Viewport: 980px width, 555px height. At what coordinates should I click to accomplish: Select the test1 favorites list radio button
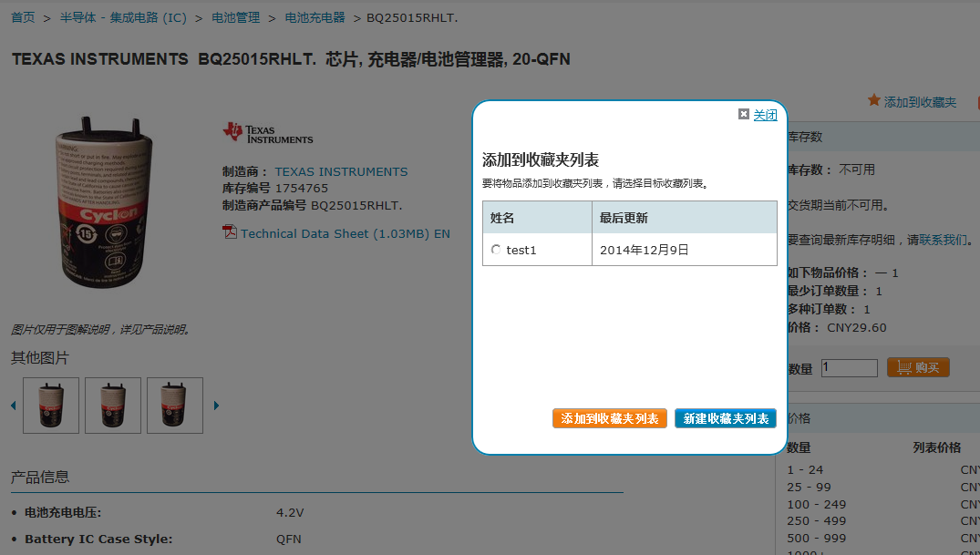496,250
